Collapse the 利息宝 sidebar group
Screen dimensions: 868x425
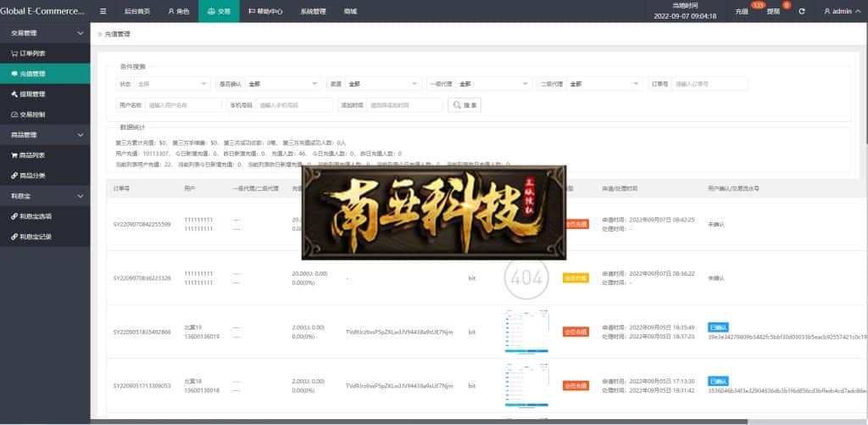(81, 196)
